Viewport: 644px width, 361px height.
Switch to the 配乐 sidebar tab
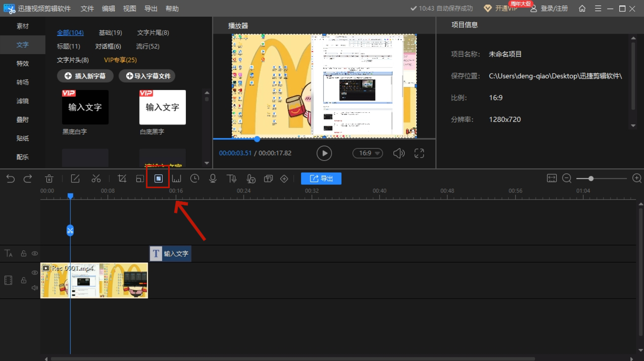[x=23, y=157]
